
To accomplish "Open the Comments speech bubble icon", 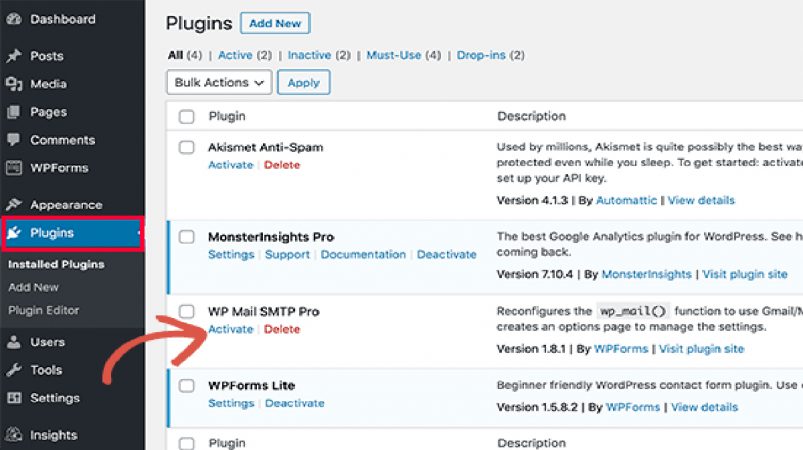I will pos(14,140).
